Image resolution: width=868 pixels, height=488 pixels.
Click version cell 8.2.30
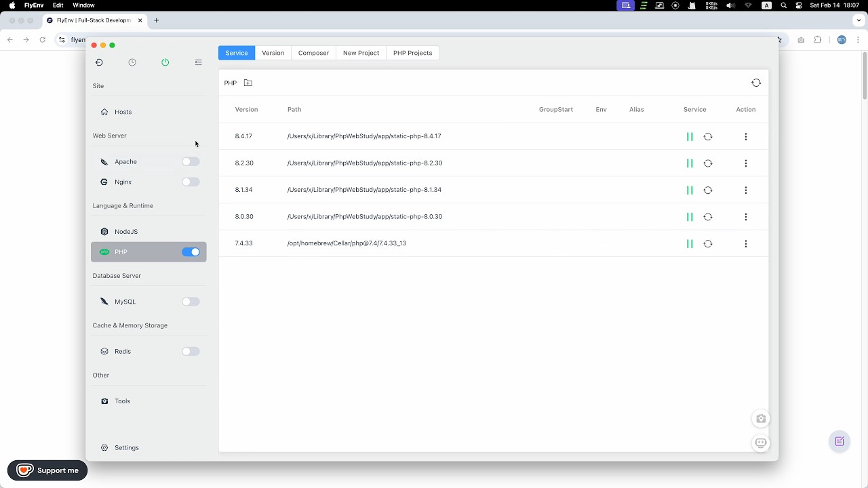coord(244,163)
